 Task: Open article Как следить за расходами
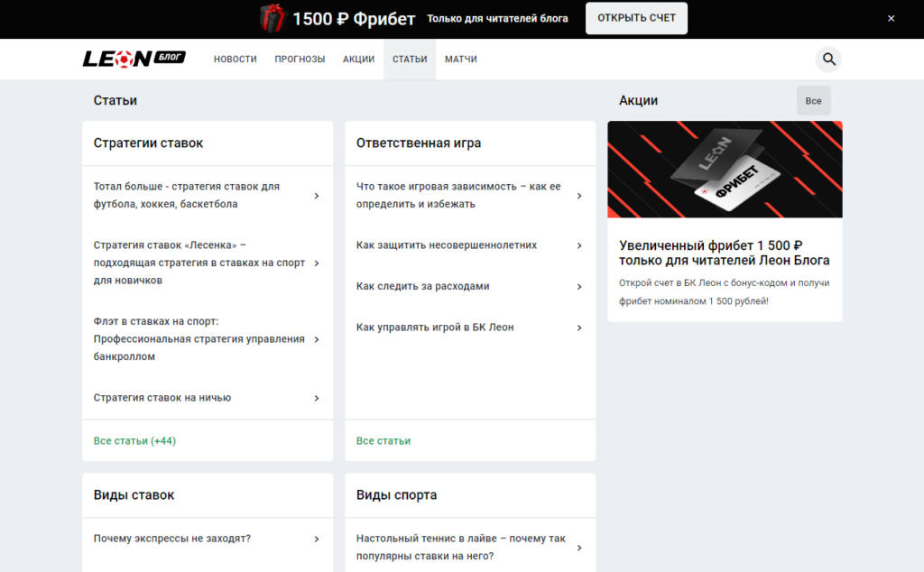[x=422, y=286]
